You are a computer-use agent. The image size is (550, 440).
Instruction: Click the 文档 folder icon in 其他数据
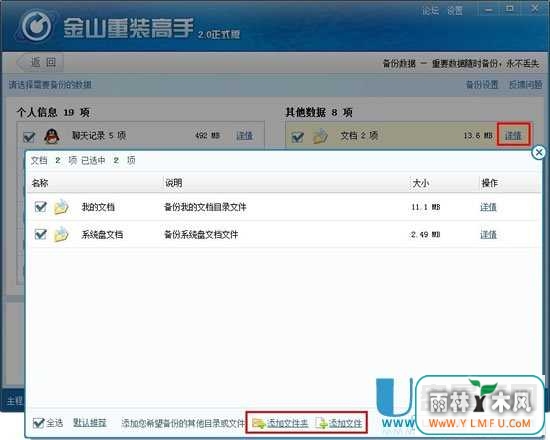click(x=320, y=136)
